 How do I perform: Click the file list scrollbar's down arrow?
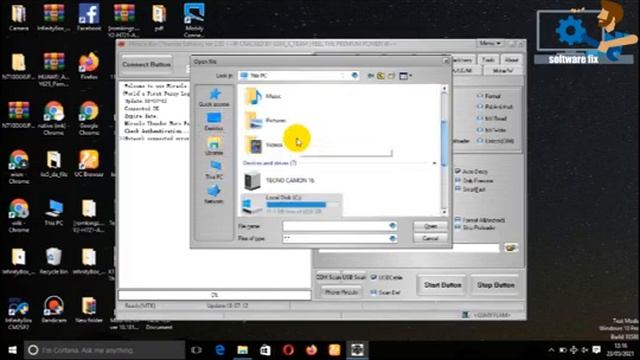point(444,212)
